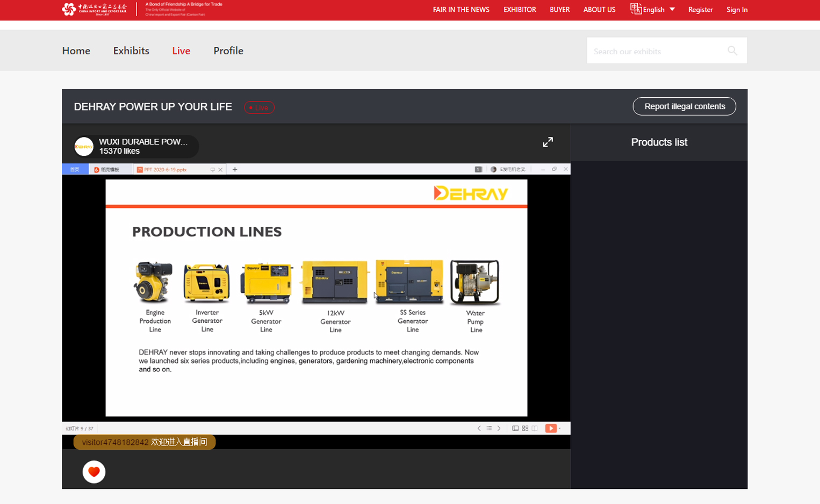Click Water Pump Line image
Image resolution: width=820 pixels, height=504 pixels.
click(x=475, y=282)
